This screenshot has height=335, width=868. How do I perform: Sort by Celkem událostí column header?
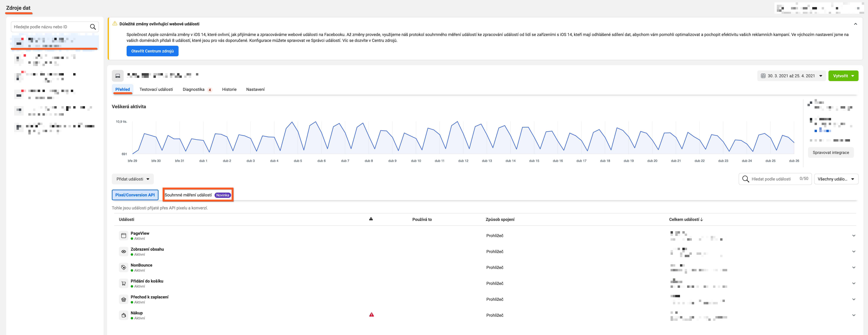click(x=686, y=219)
